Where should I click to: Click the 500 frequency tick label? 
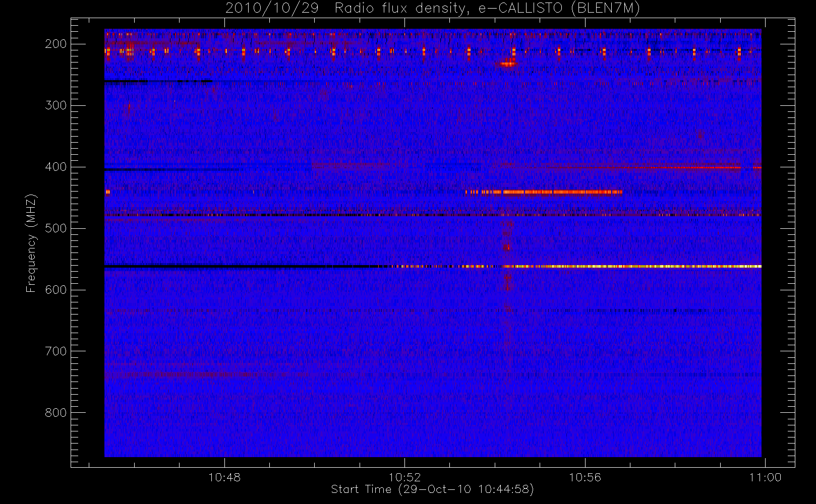click(x=56, y=228)
